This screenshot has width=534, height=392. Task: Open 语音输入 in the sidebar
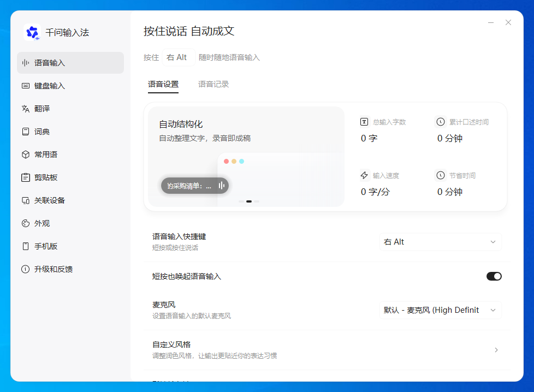pyautogui.click(x=70, y=63)
